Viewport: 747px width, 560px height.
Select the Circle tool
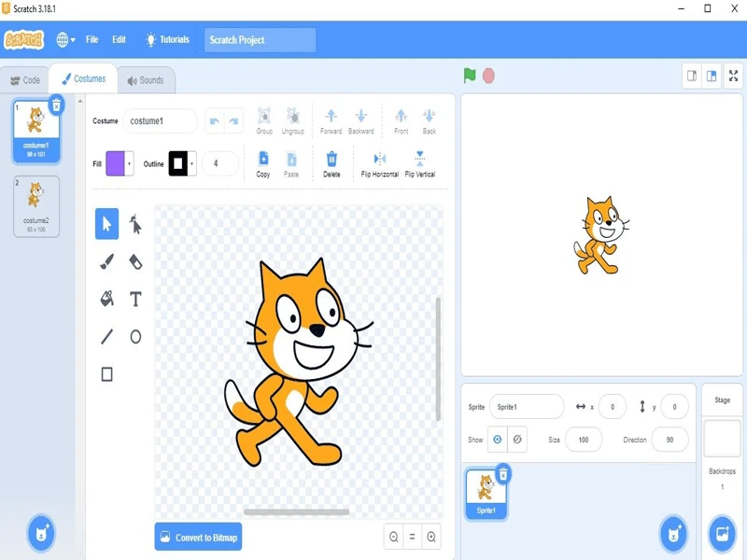(135, 337)
